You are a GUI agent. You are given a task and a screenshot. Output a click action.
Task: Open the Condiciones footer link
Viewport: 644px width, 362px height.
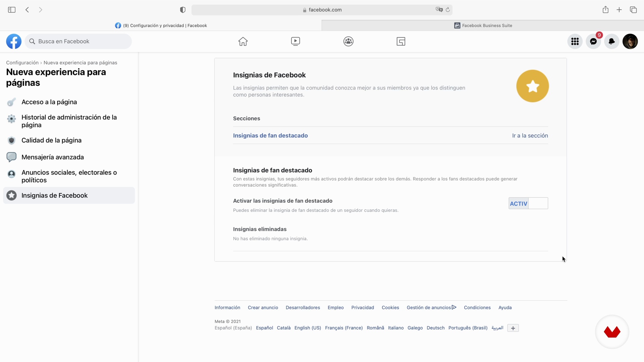click(477, 307)
